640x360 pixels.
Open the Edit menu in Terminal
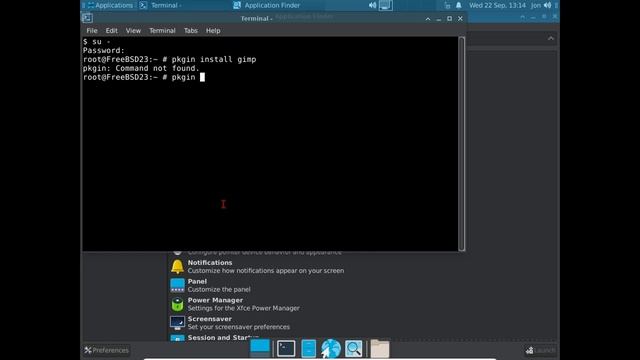[111, 31]
